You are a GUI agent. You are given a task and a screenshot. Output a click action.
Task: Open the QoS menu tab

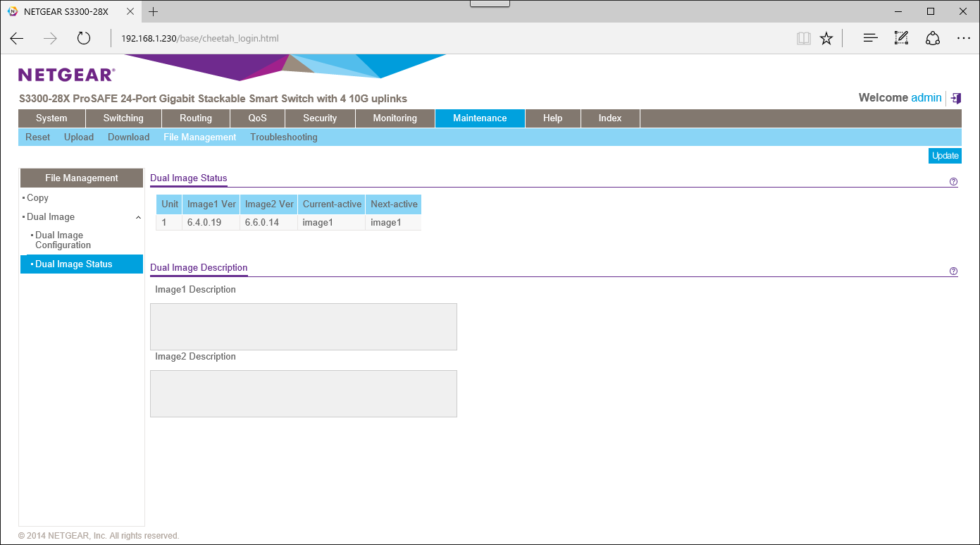[258, 118]
